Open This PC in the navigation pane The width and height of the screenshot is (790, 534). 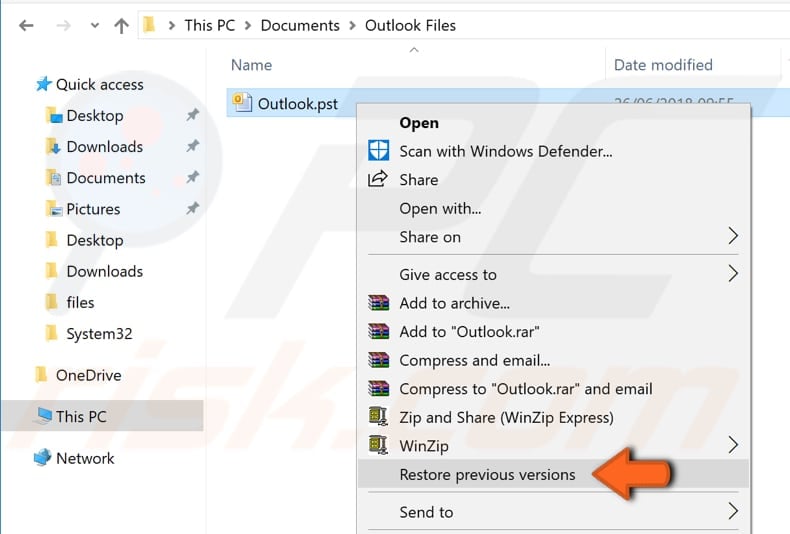point(81,416)
